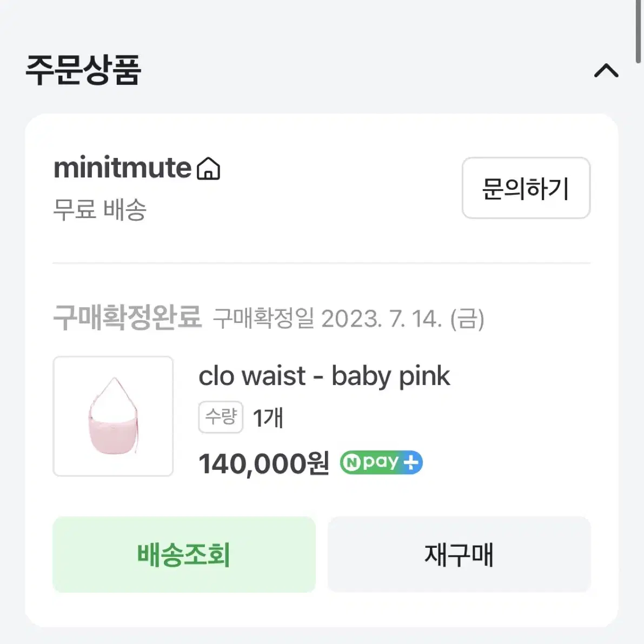Click the 140,000원 price text
This screenshot has width=644, height=644.
tap(264, 464)
